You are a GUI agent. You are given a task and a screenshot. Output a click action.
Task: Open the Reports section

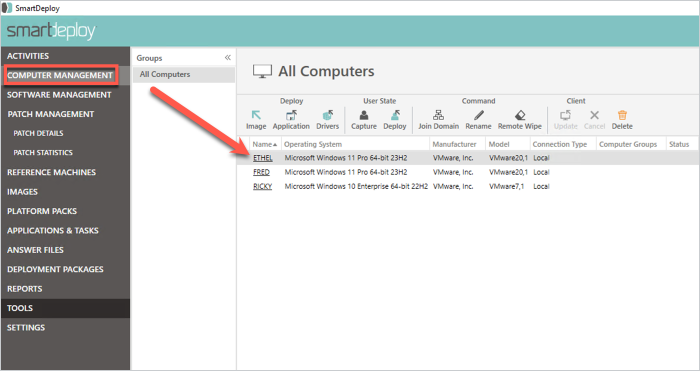click(25, 289)
